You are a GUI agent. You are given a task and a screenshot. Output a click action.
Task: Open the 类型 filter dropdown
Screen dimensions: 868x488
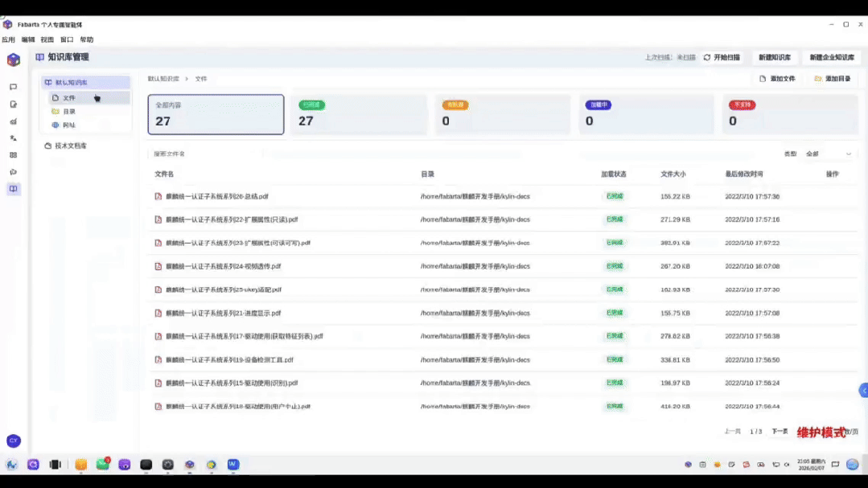tap(829, 154)
